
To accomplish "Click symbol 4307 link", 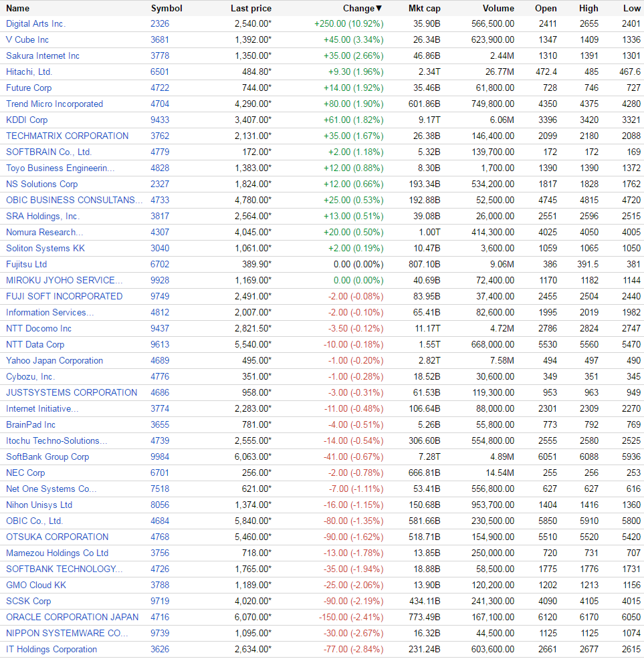I will pos(160,232).
